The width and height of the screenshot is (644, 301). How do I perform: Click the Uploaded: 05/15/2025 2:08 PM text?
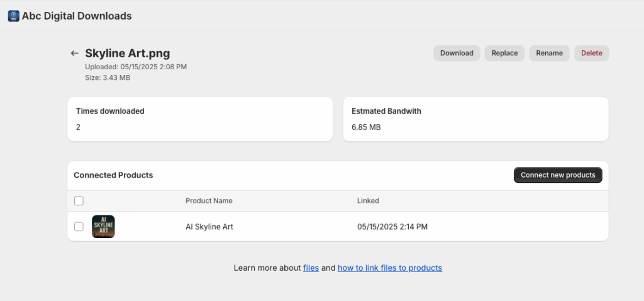[x=136, y=67]
